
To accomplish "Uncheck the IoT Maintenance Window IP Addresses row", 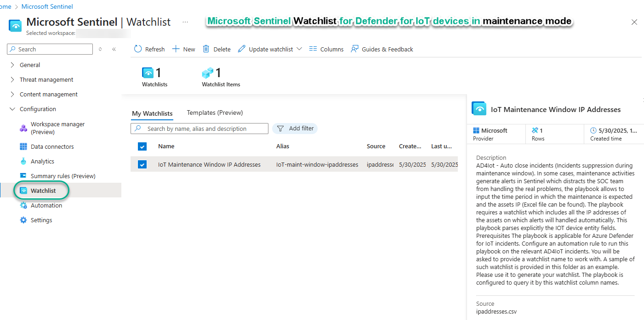I will tap(142, 164).
